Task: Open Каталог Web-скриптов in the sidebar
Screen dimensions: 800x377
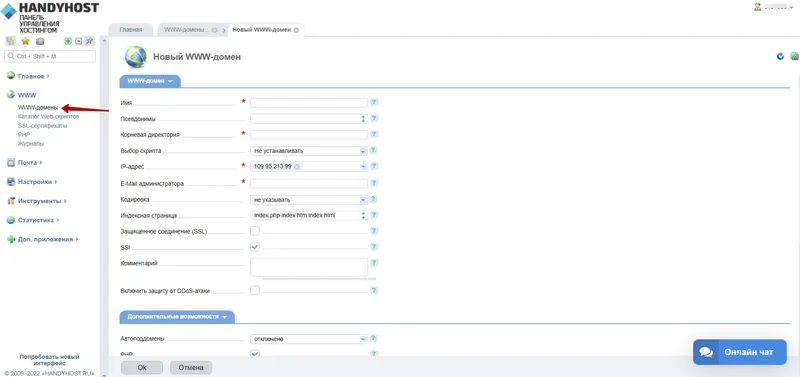Action: tap(48, 116)
